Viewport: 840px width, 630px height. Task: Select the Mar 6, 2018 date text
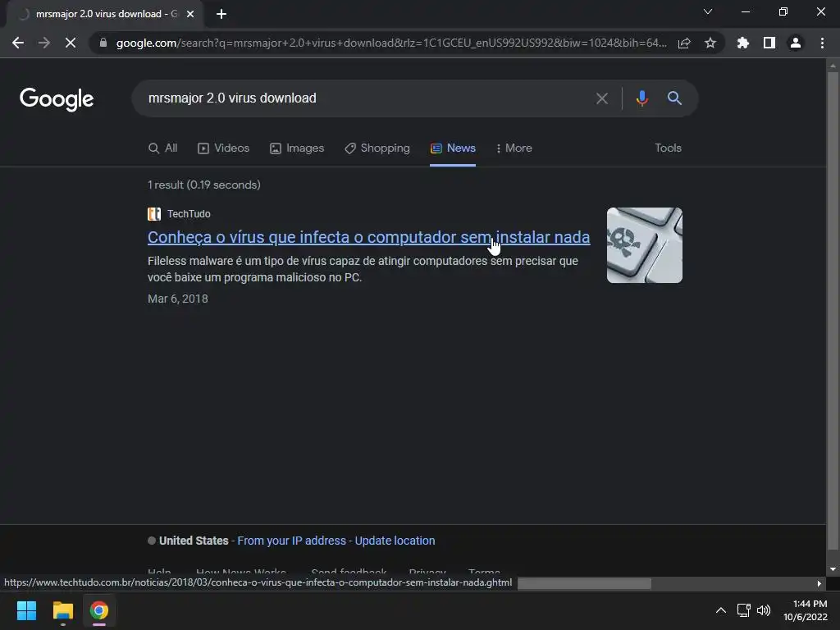tap(178, 299)
